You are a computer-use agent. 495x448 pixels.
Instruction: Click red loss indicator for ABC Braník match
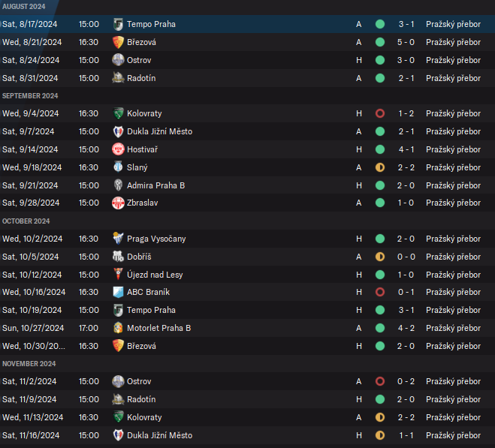(380, 292)
